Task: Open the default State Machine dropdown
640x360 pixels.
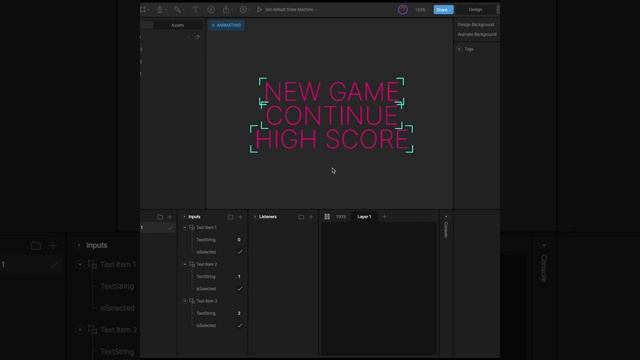Action: tap(291, 9)
